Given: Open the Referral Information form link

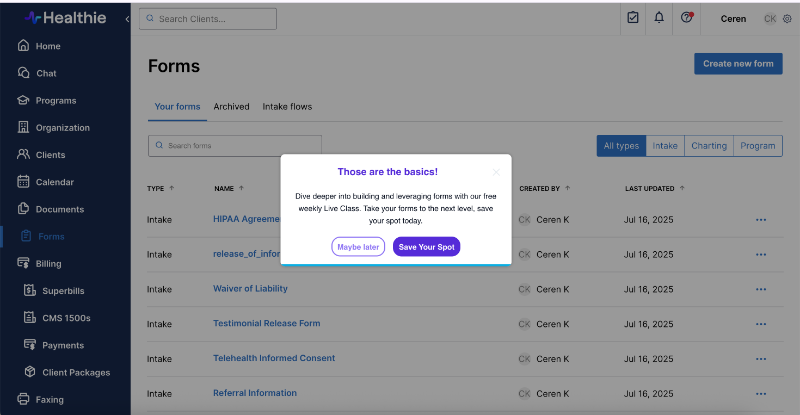Looking at the screenshot, I should point(255,393).
